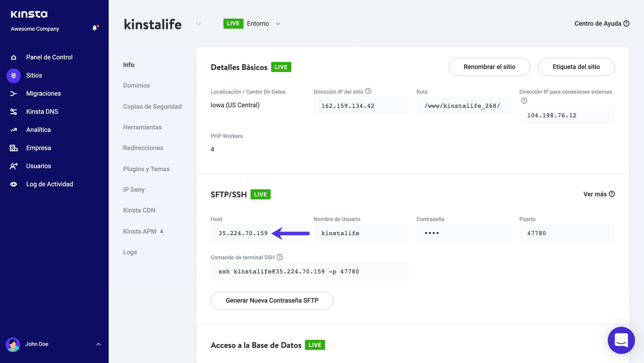644x363 pixels.
Task: Open the Copias de Seguridad section
Action: point(152,107)
